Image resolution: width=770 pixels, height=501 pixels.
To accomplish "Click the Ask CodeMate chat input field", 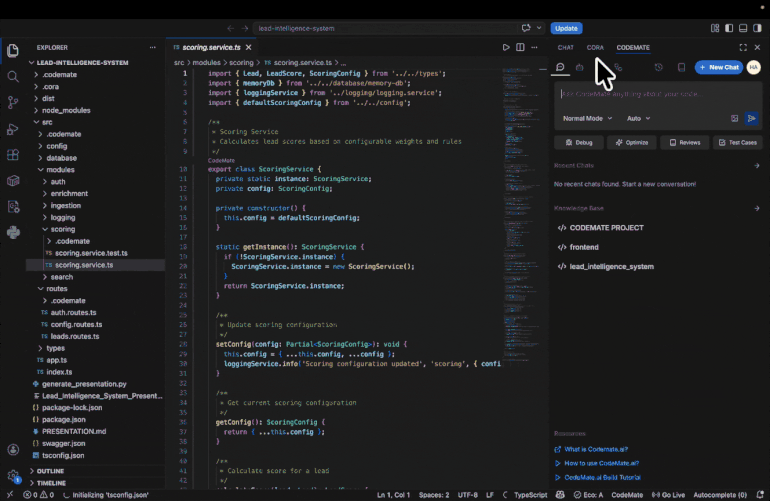I will (658, 94).
